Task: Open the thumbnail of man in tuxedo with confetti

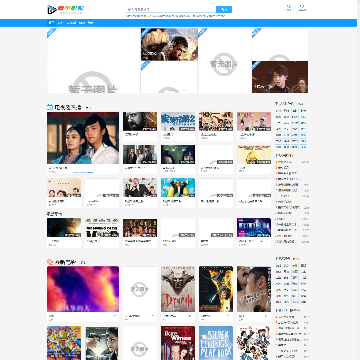Action: click(140, 187)
